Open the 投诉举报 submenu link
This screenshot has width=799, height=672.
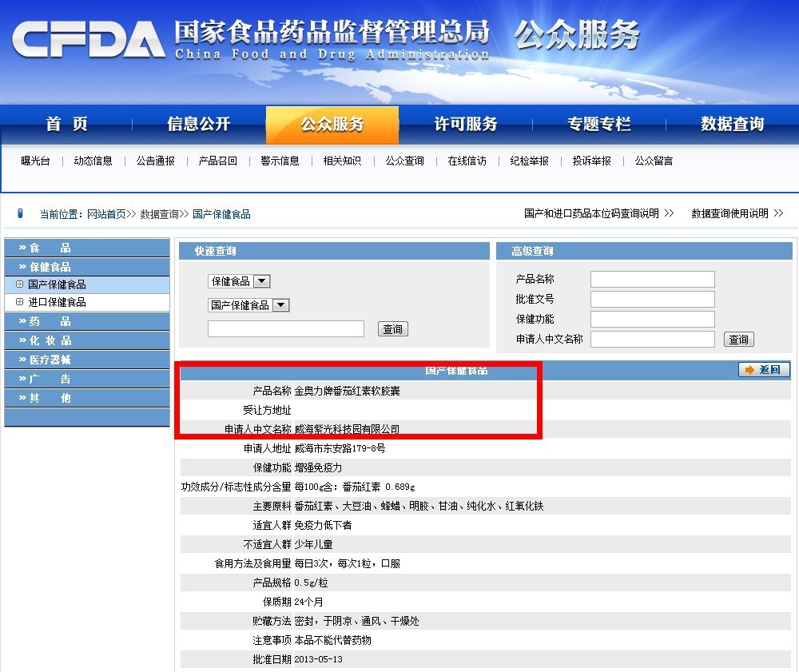click(591, 161)
